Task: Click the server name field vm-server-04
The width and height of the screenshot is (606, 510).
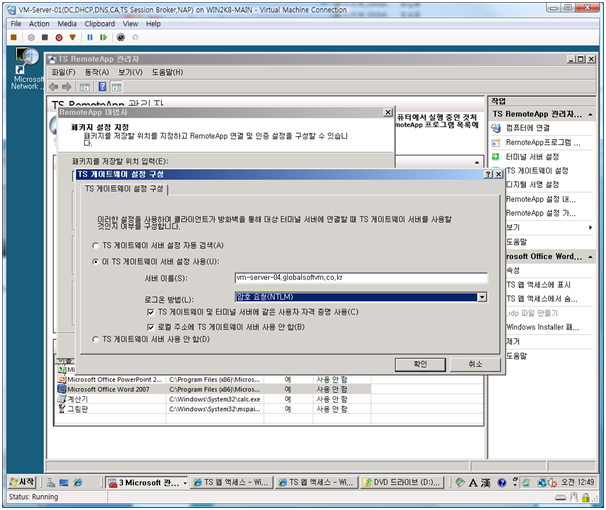Action: coord(361,278)
